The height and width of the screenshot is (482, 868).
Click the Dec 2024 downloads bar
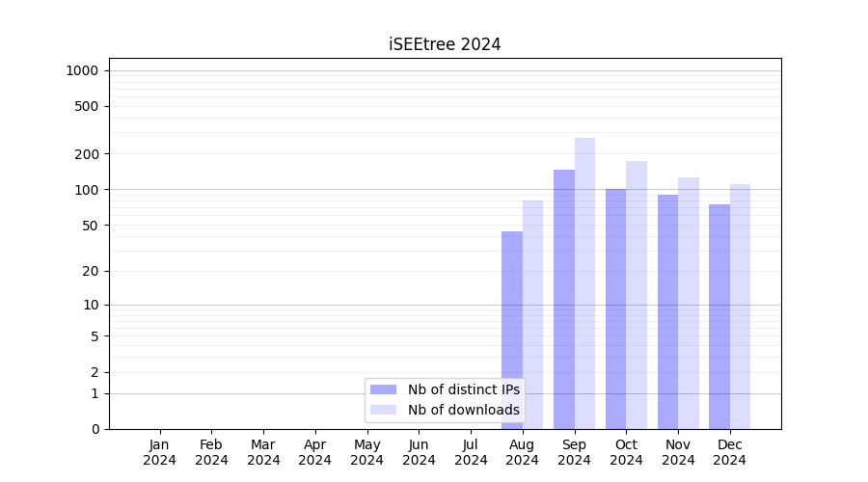[741, 307]
